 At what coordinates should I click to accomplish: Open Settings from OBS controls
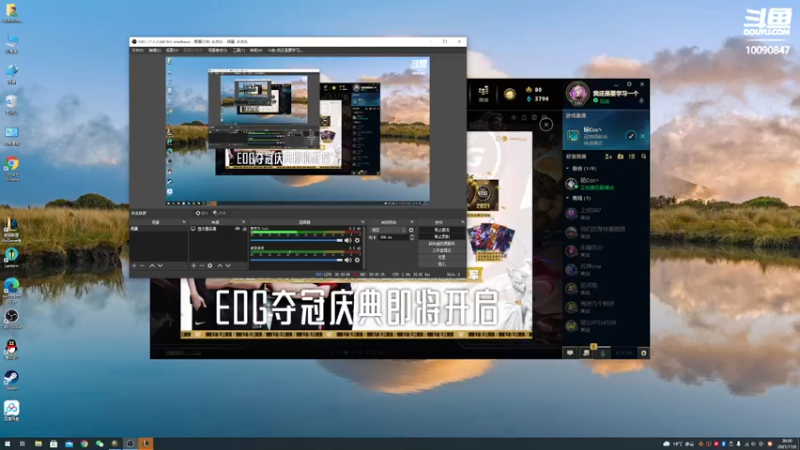tap(442, 257)
